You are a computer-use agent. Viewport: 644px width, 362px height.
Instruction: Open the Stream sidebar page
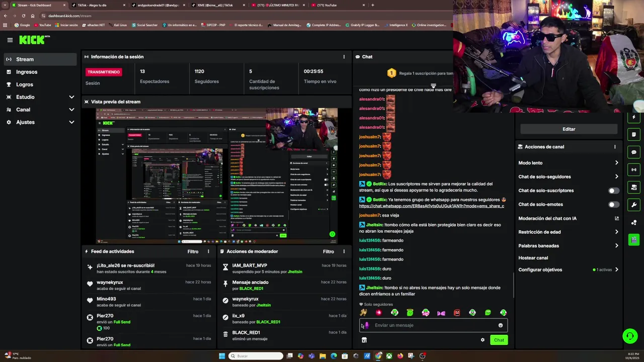40,59
